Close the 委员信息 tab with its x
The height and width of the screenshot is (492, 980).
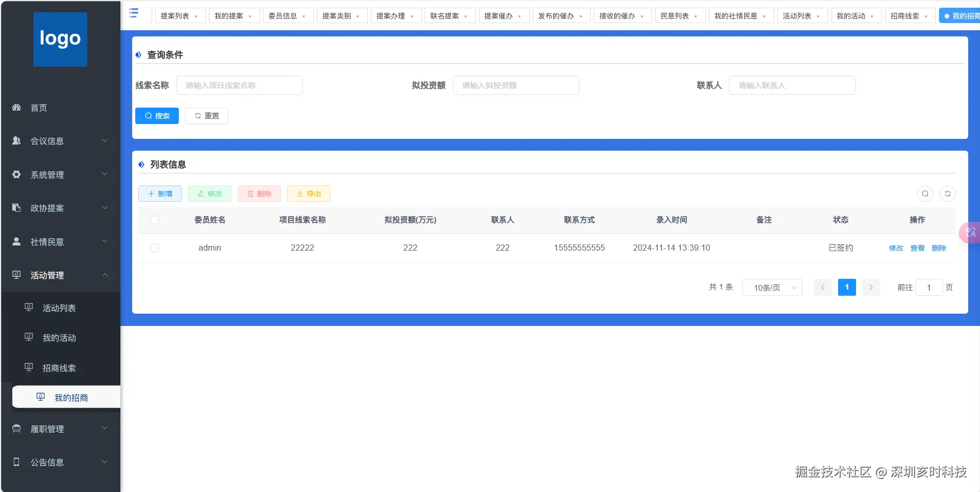pos(304,16)
